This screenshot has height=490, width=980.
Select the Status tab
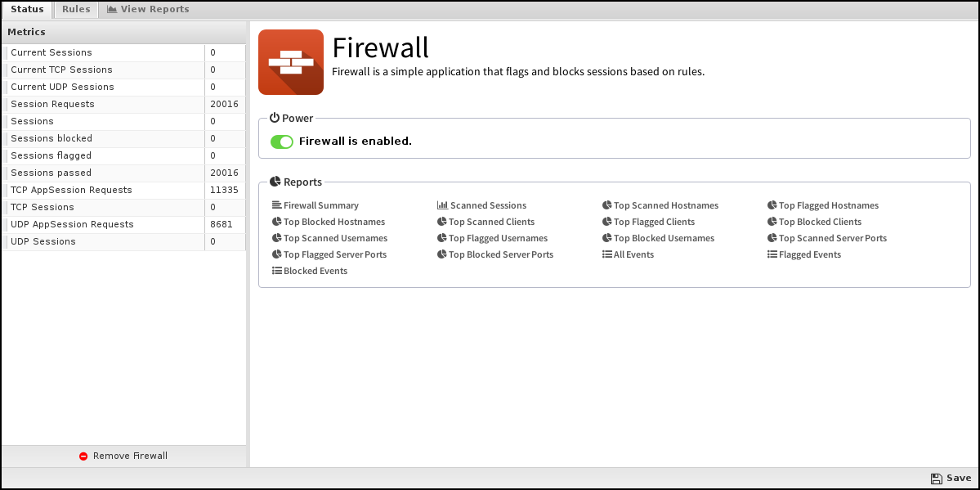(x=27, y=9)
